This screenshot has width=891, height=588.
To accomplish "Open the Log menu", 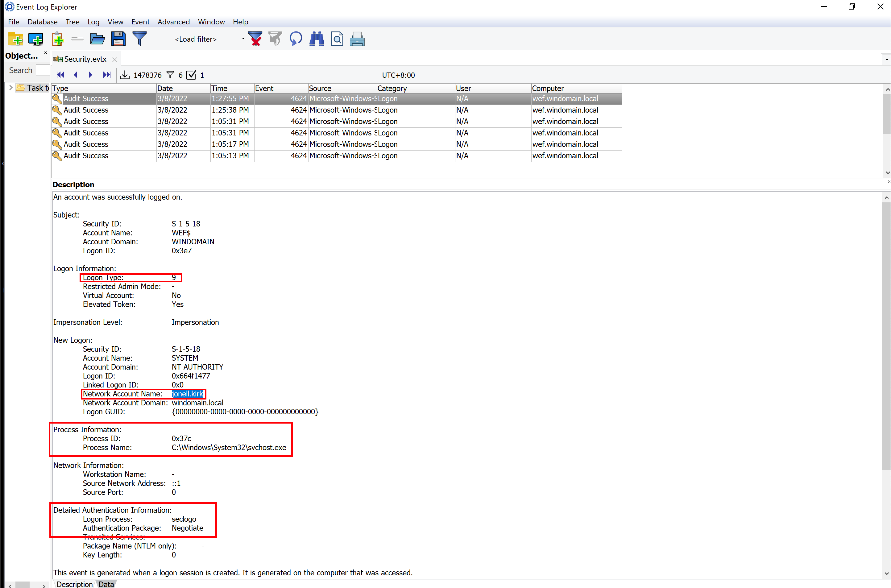I will [x=93, y=22].
